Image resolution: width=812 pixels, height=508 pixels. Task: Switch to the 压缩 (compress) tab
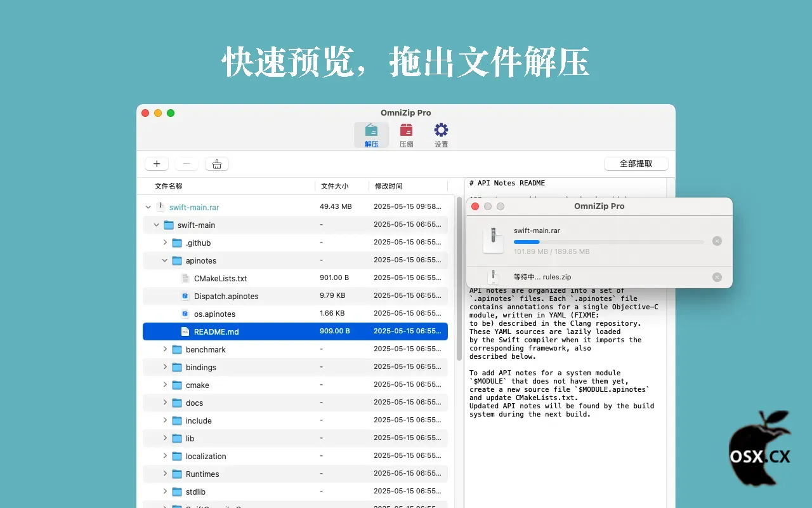click(x=406, y=135)
